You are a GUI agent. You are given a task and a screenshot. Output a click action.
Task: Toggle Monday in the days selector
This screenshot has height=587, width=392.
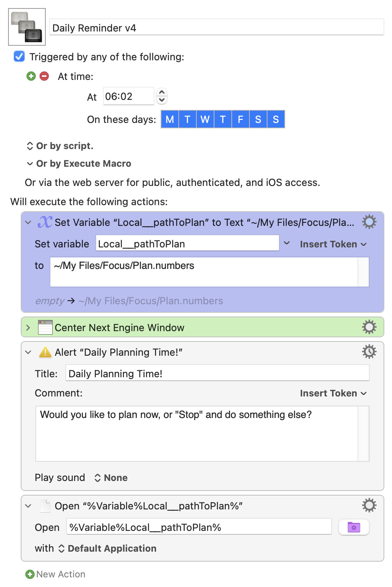click(170, 119)
